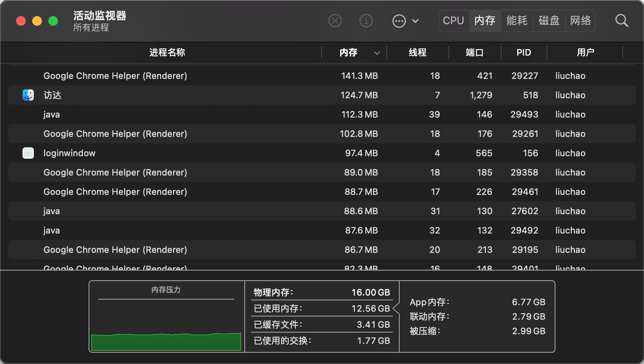Sort by 进程名称 column header
Screen dimensions: 644x364
click(x=167, y=52)
